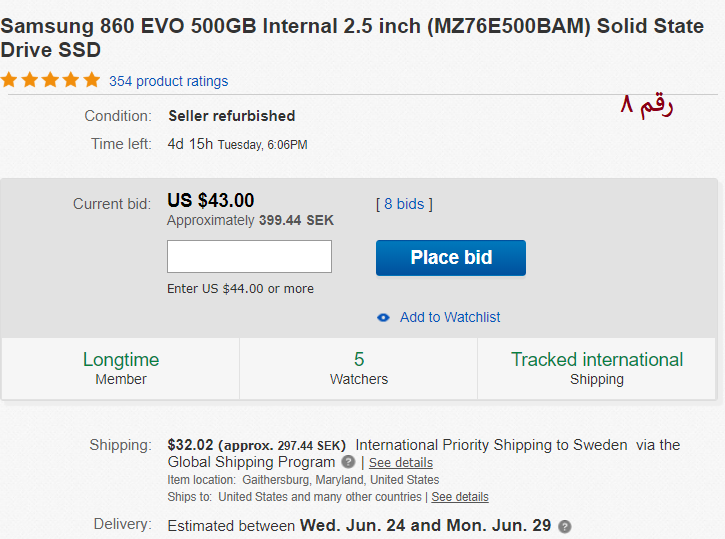Click help icon next to delivery estimate
This screenshot has height=539, width=725.
coord(565,526)
